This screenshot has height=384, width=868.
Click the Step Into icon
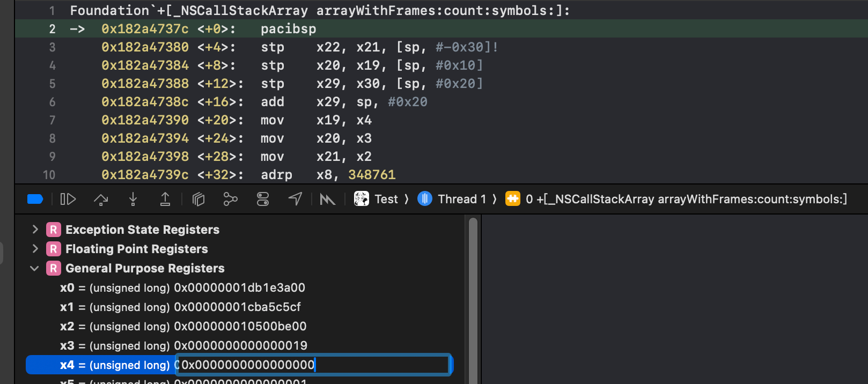(133, 200)
